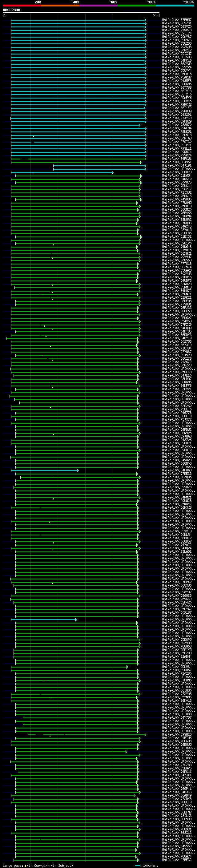Select the UniRef100_A7EFC2 label
Viewport: 197px width, 868px height.
click(177, 860)
